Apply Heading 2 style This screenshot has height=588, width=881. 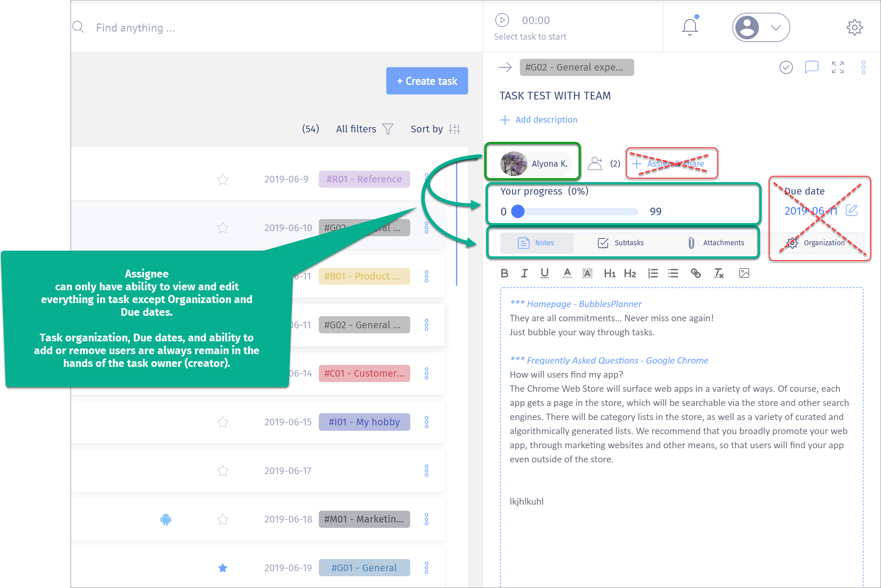630,274
